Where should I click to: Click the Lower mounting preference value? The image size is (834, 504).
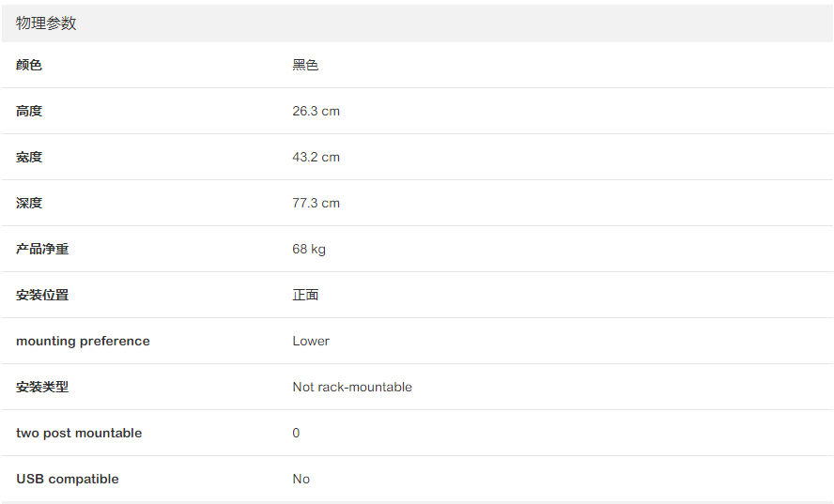(311, 341)
